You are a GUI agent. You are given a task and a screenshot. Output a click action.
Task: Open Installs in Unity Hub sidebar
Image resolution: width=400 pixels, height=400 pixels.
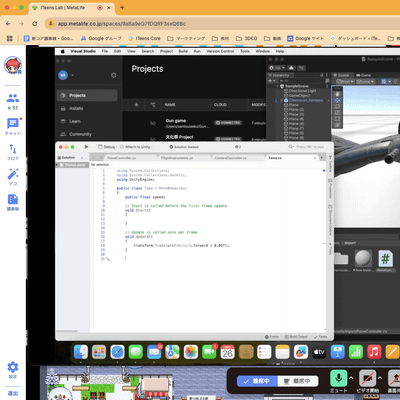click(87, 108)
